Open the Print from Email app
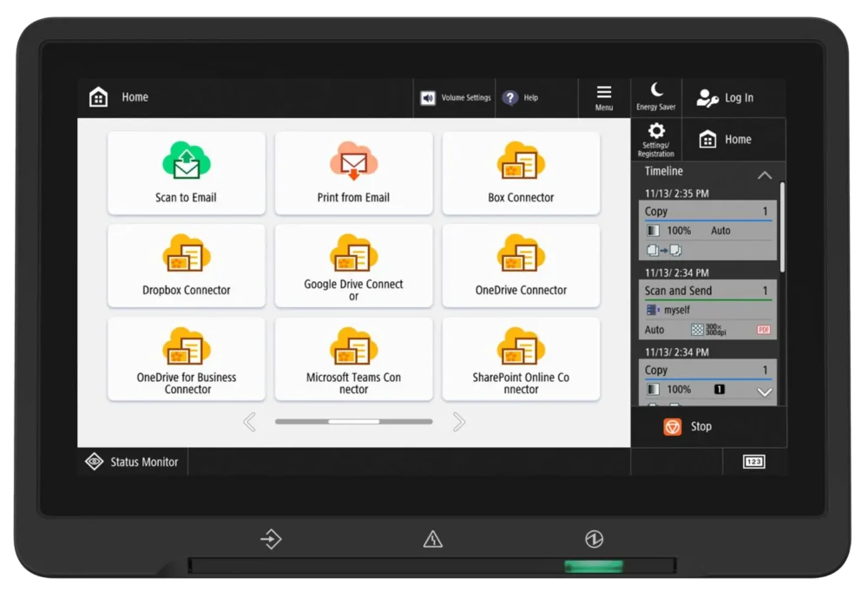The width and height of the screenshot is (868, 592). pyautogui.click(x=353, y=173)
